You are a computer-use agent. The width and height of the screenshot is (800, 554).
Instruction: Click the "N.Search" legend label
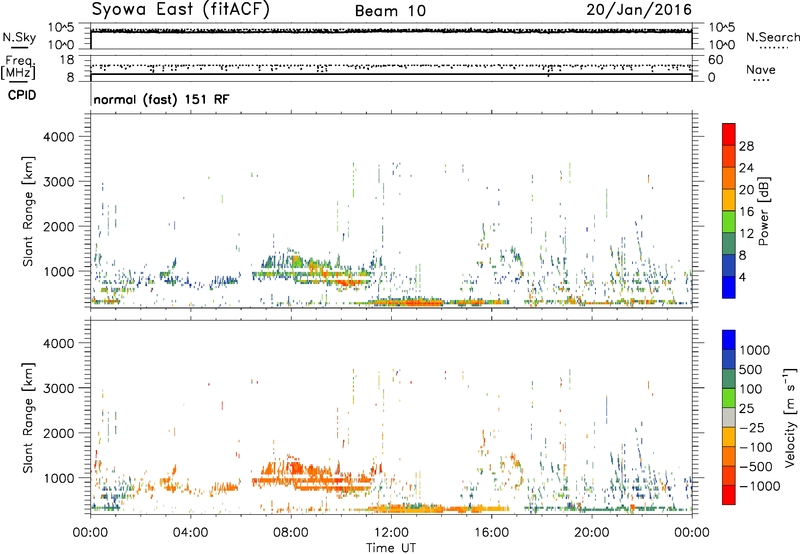point(772,37)
